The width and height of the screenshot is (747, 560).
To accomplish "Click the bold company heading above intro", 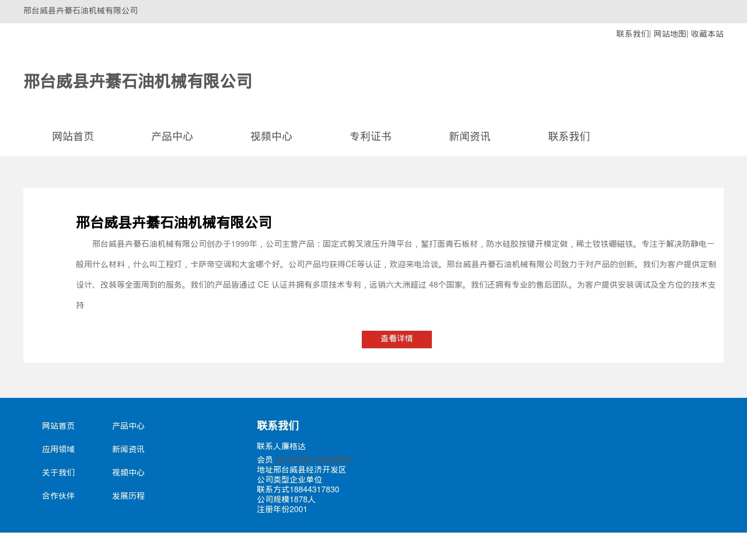I will [174, 222].
